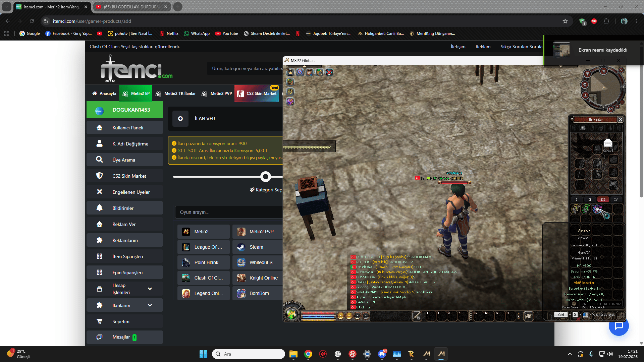Click the step slider handle
The height and width of the screenshot is (362, 644).
click(x=266, y=177)
